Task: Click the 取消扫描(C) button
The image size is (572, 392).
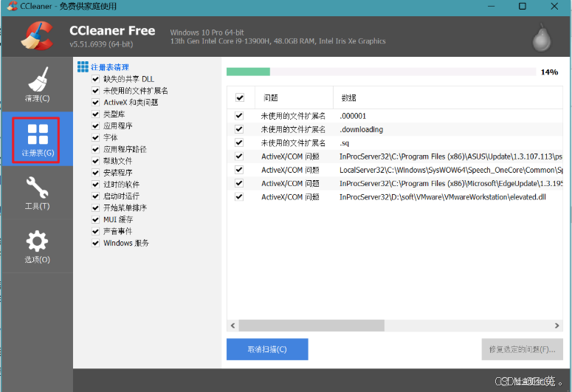Action: (267, 349)
